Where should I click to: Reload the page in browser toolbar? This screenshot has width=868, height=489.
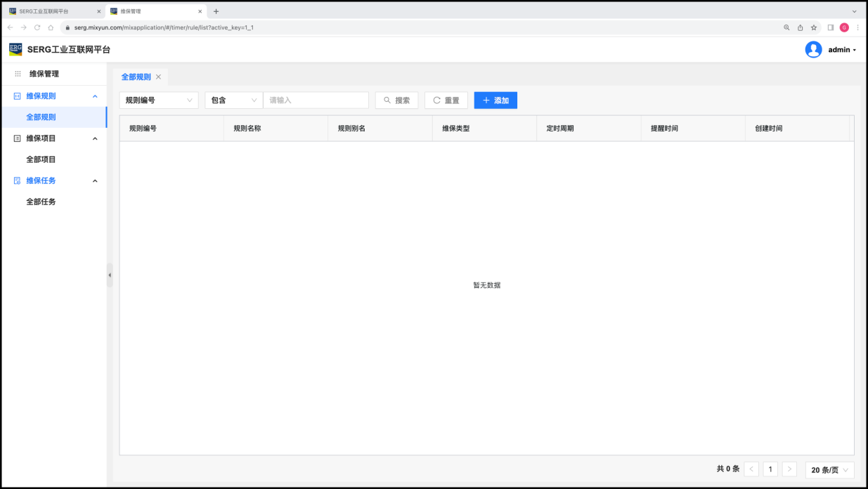tap(37, 27)
